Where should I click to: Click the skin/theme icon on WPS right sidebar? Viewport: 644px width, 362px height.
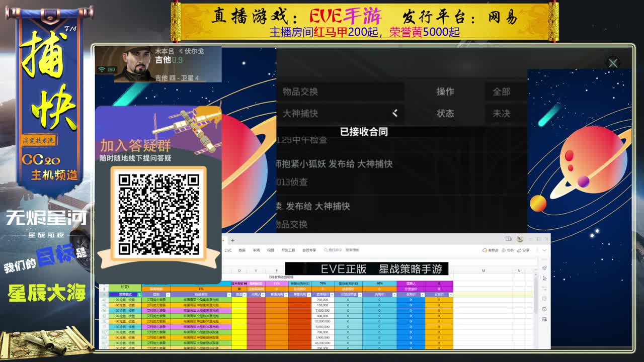click(x=544, y=268)
